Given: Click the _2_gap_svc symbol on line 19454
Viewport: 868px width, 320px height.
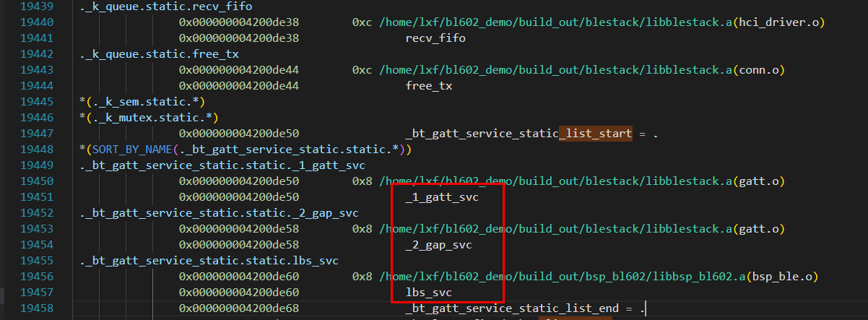Looking at the screenshot, I should (x=438, y=245).
